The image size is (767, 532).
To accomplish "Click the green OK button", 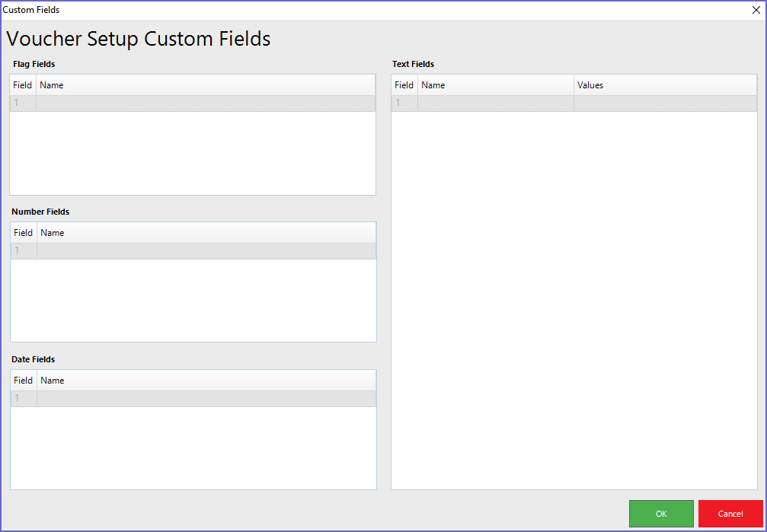I will pos(660,514).
